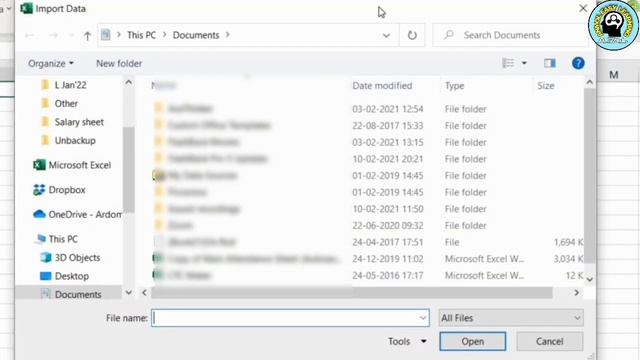The image size is (640, 360).
Task: Open the Other folder in sidebar
Action: pyautogui.click(x=66, y=103)
